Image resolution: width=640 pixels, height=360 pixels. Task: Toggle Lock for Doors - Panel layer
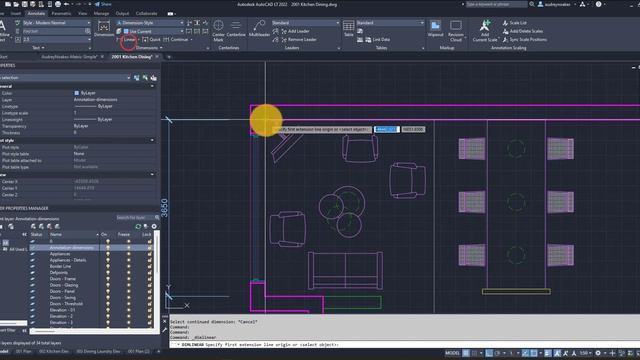[x=149, y=291]
